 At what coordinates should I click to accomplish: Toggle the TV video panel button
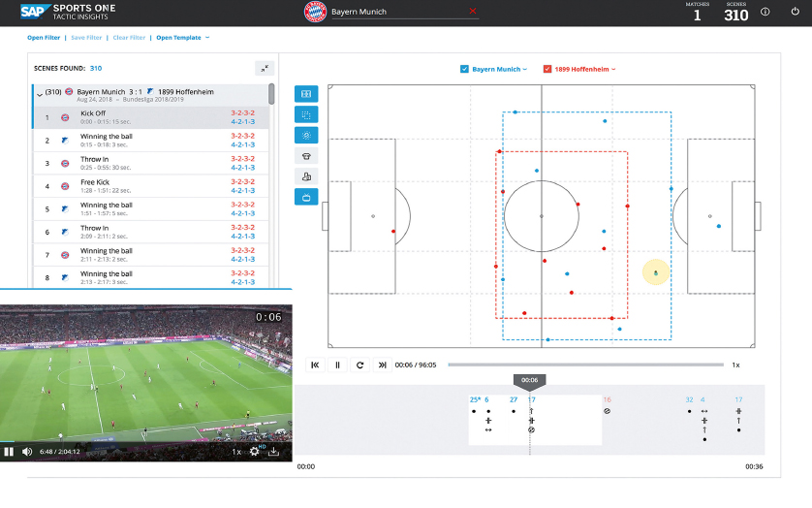click(x=306, y=197)
